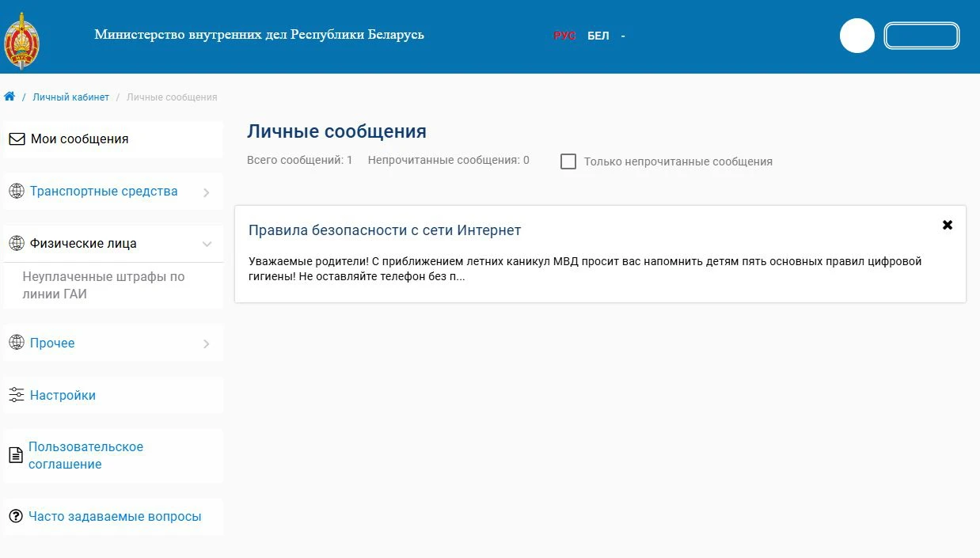Screen dimensions: 980x558
Task: Open Транспортные средства menu section
Action: pyautogui.click(x=113, y=192)
